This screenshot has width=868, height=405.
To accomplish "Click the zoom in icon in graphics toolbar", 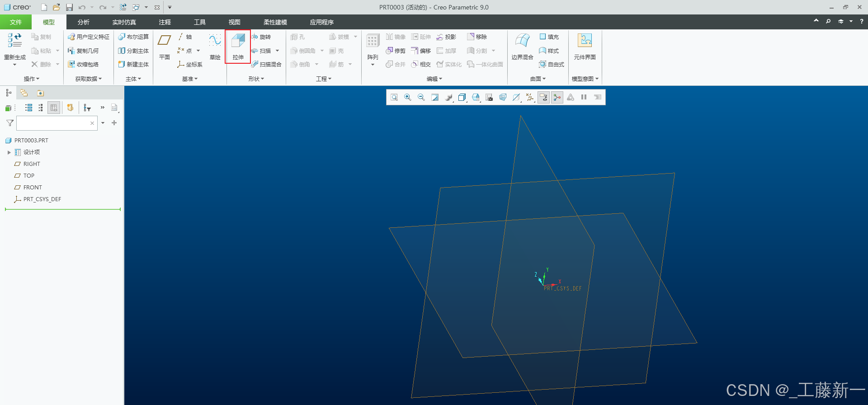I will pos(408,97).
